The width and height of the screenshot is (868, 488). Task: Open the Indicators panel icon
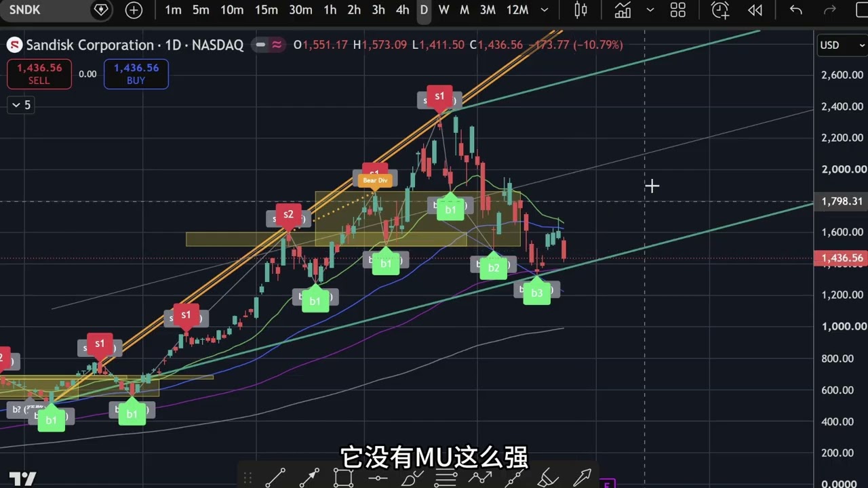tap(623, 10)
